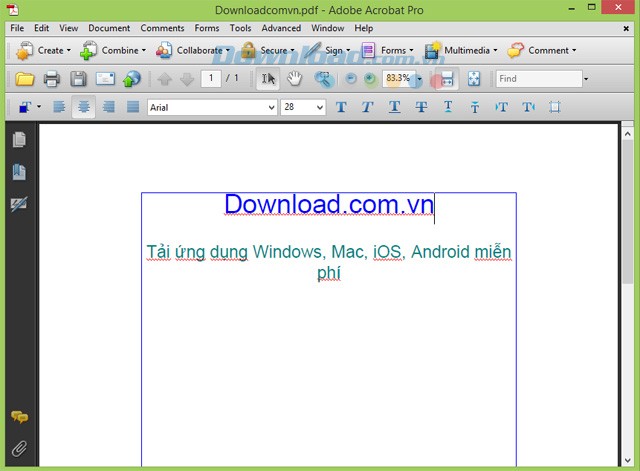640x471 pixels.
Task: Click the Open folder icon
Action: tap(24, 79)
